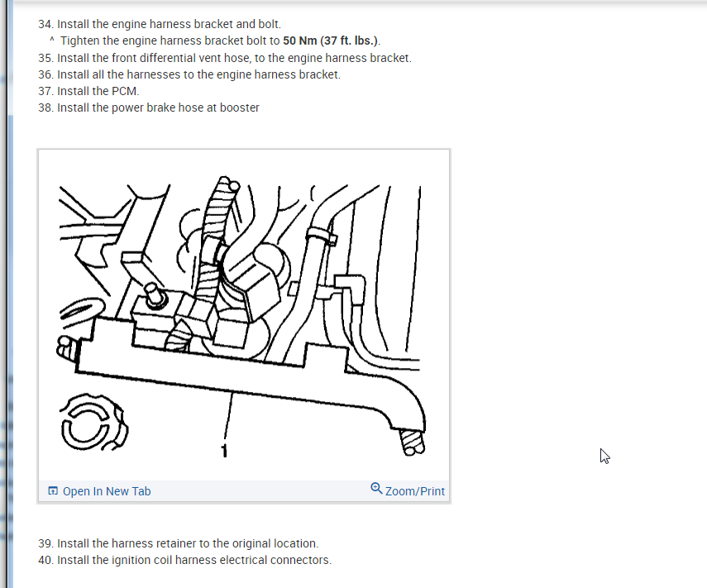707x588 pixels.
Task: Click the magnifier zoom icon below diagram
Action: pyautogui.click(x=376, y=489)
